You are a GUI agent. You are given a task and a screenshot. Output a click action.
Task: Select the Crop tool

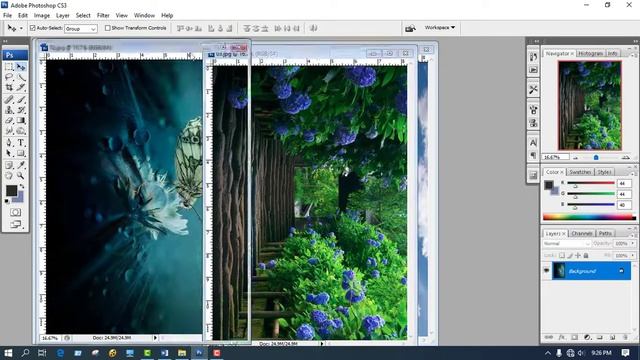[x=9, y=87]
